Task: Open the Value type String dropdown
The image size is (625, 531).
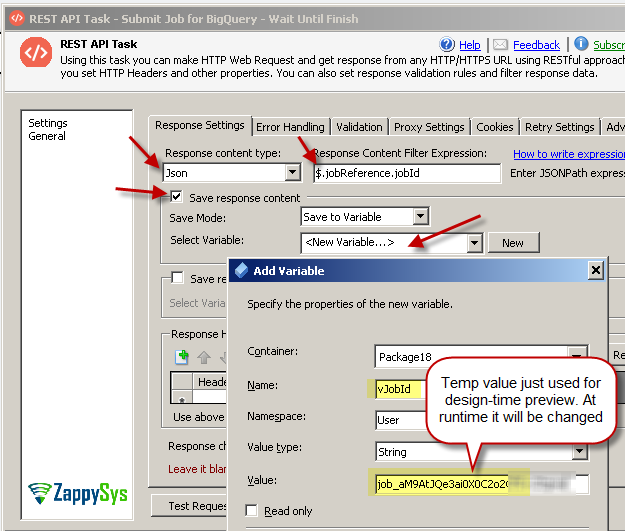Action: click(579, 451)
